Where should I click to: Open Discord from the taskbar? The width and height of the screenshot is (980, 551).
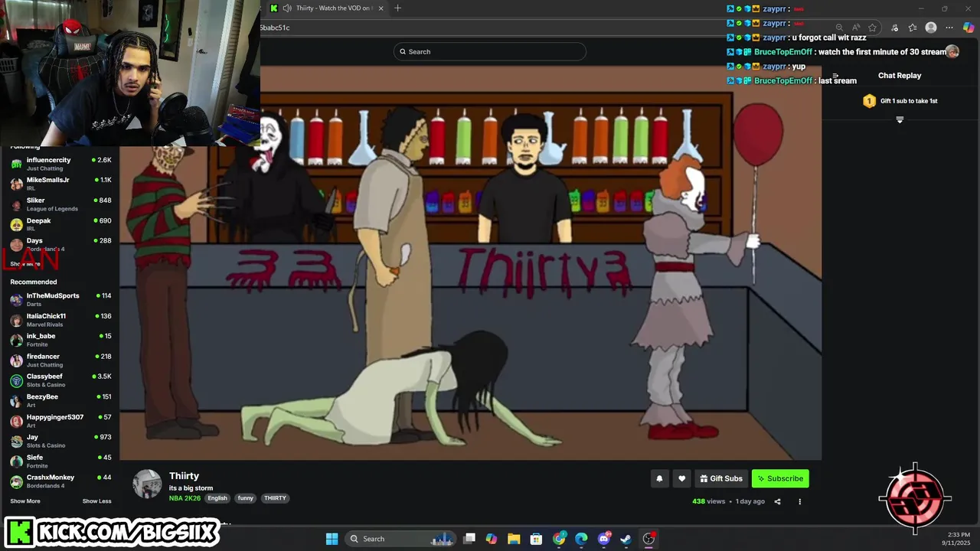click(x=604, y=539)
